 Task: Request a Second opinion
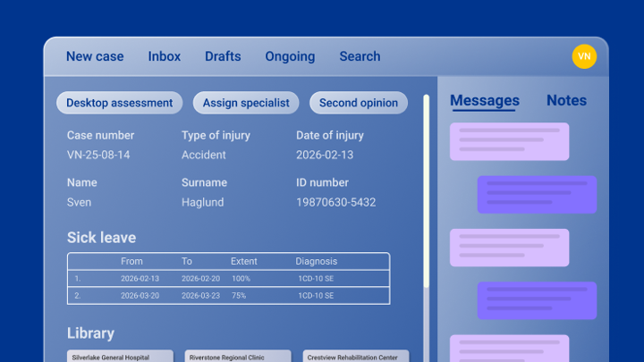coord(359,103)
